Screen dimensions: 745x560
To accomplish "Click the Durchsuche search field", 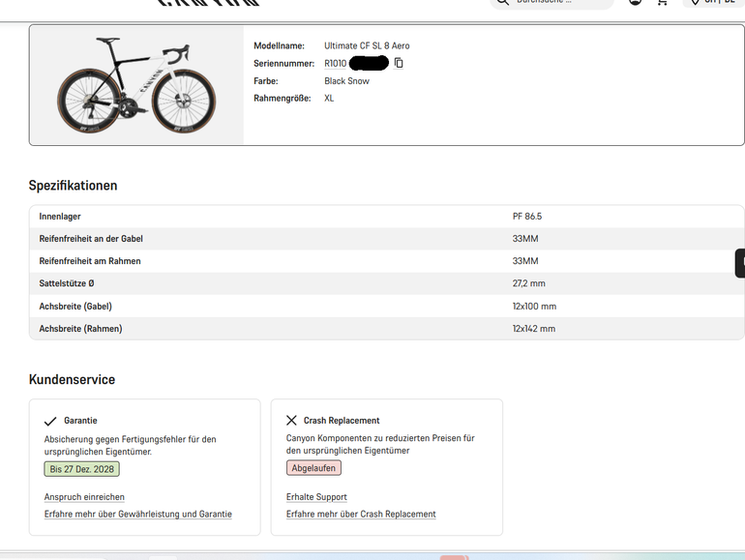I will pos(551,3).
